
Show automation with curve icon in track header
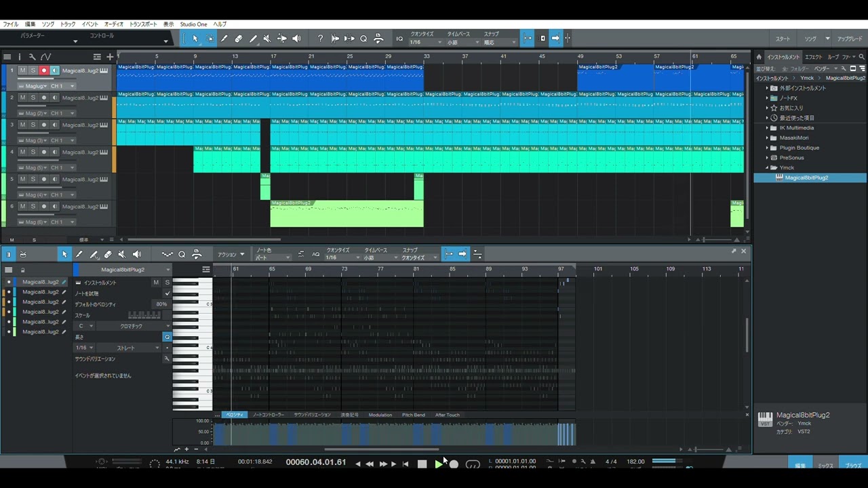pyautogui.click(x=45, y=57)
